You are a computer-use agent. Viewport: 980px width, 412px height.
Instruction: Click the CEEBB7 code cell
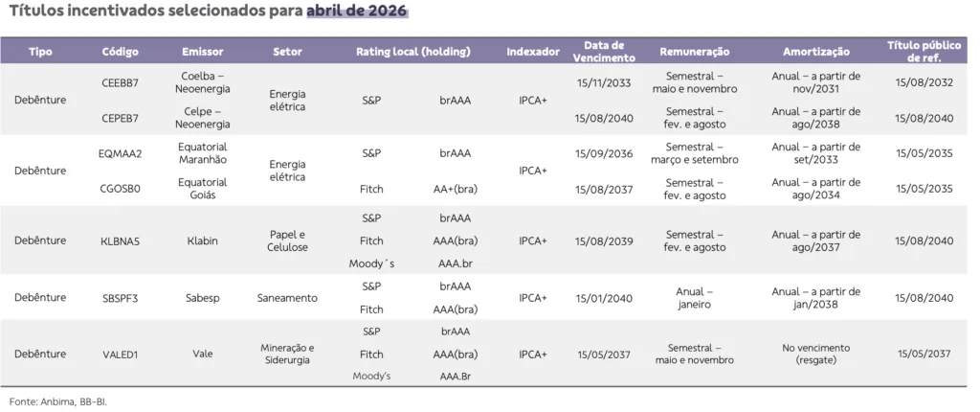(120, 82)
